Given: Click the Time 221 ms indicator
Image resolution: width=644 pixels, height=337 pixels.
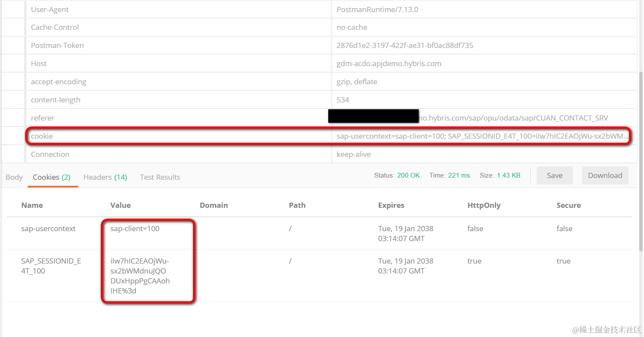Looking at the screenshot, I should pos(450,175).
